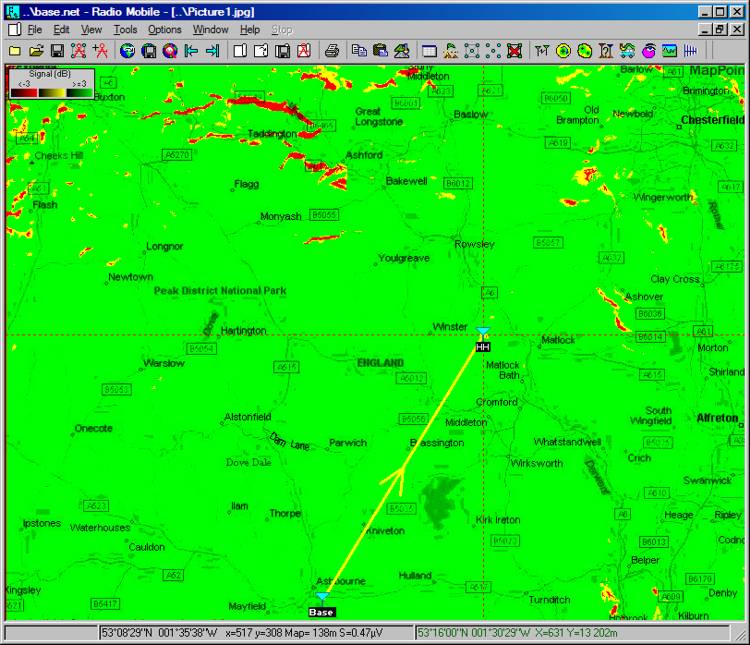Image resolution: width=750 pixels, height=645 pixels.
Task: Open the Help menu
Action: tap(250, 30)
